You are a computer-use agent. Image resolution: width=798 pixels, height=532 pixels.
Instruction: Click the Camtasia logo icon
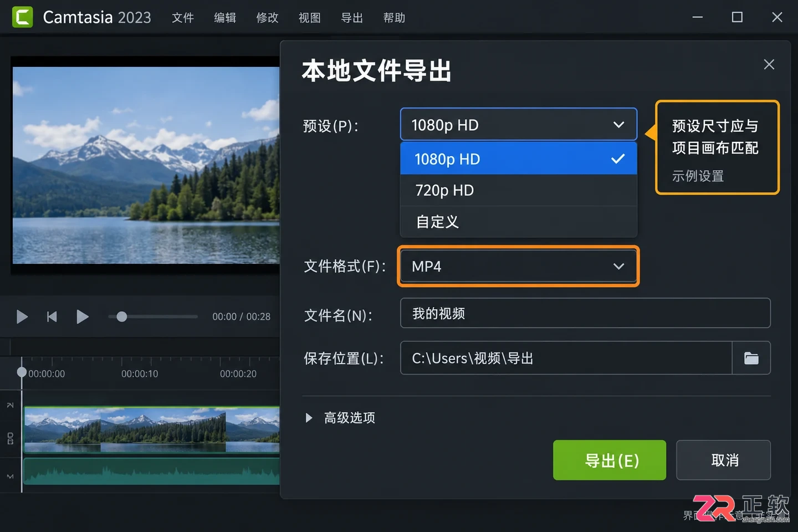(23, 17)
